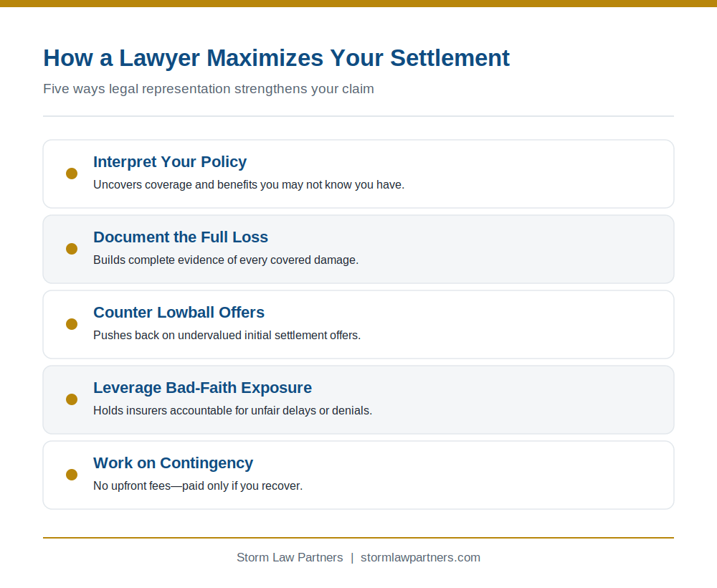Select the 'Work on Contingency' heading
Viewport: 717px width, 588px height.
(173, 463)
